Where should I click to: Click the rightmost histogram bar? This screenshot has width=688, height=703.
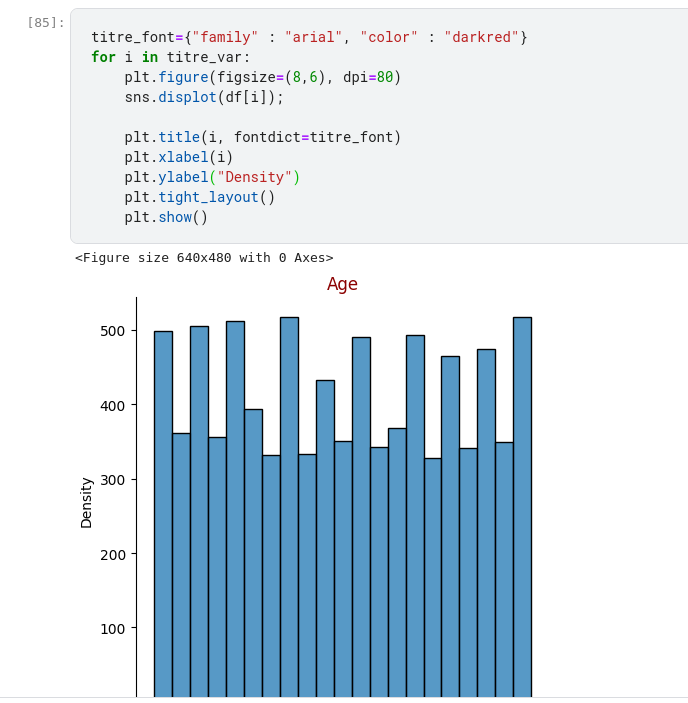click(x=522, y=507)
